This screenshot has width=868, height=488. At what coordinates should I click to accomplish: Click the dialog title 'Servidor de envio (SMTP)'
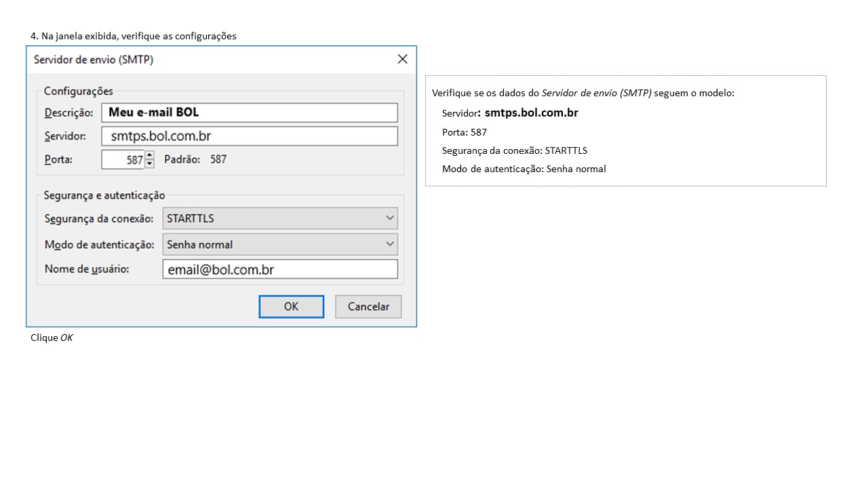pyautogui.click(x=94, y=60)
